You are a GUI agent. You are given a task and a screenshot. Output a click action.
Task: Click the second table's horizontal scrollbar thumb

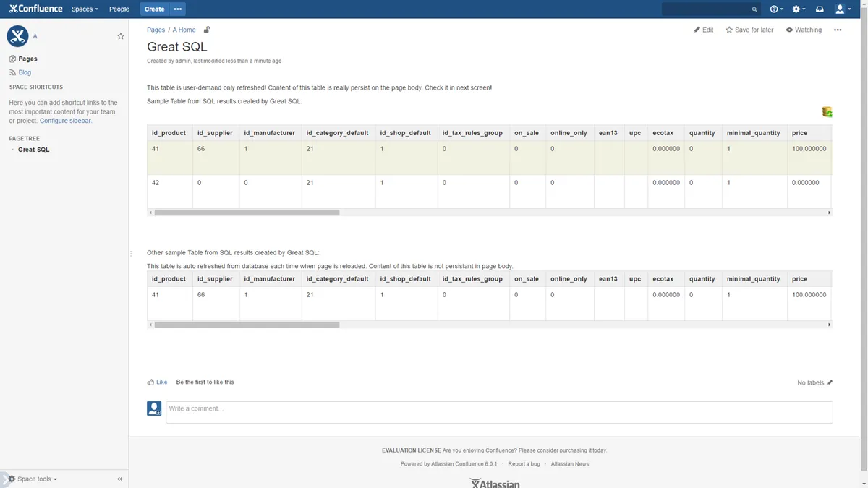tap(247, 325)
